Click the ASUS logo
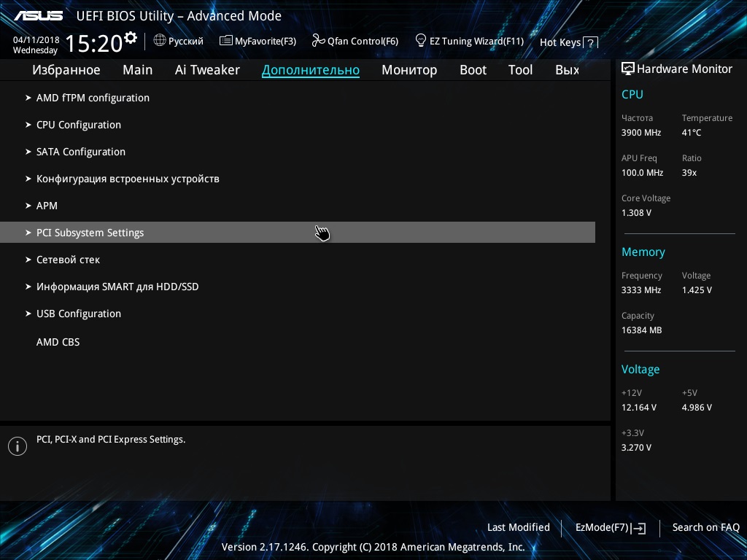747x560 pixels. tap(38, 16)
